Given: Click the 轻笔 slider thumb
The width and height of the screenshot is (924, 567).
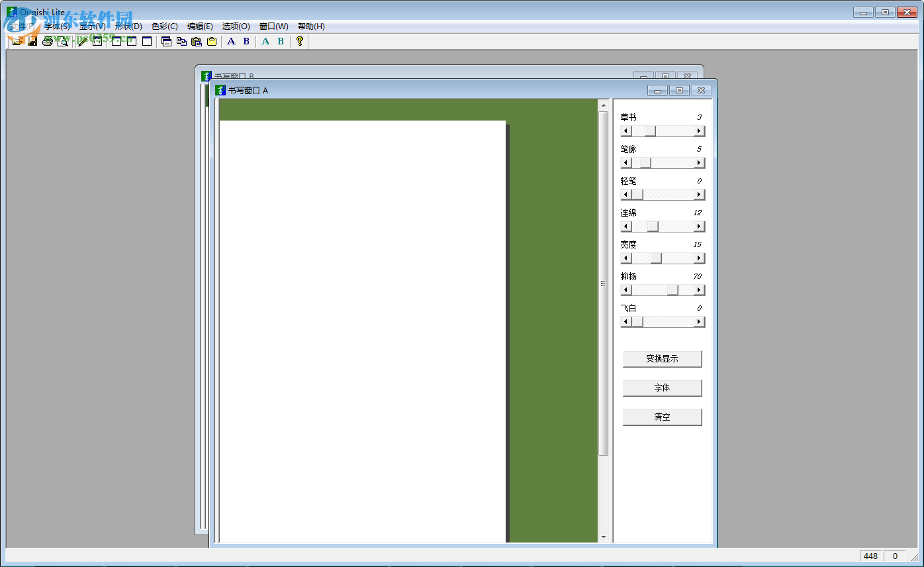Looking at the screenshot, I should point(637,195).
